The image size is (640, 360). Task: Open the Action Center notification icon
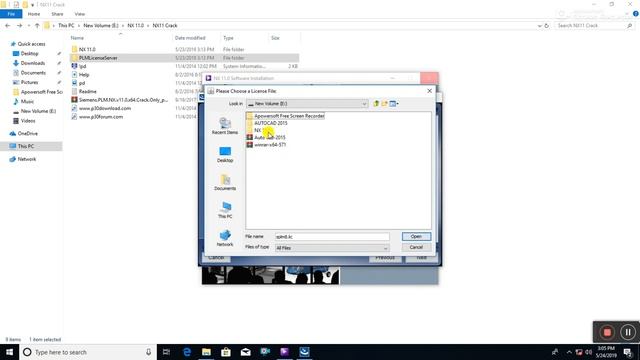(628, 352)
